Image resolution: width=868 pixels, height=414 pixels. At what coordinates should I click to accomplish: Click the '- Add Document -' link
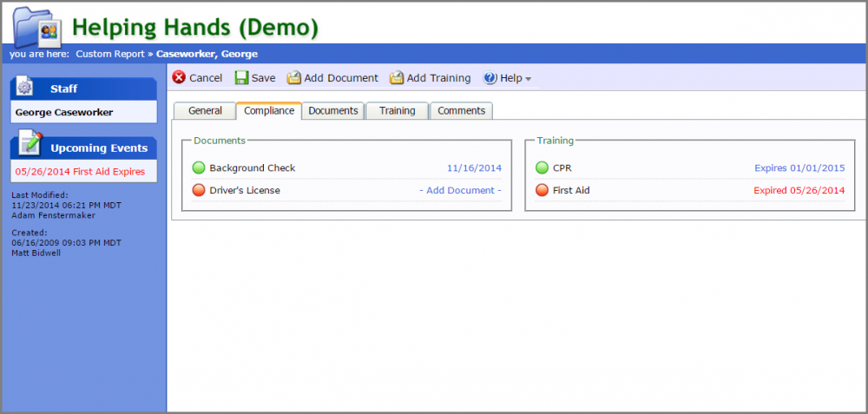tap(461, 190)
